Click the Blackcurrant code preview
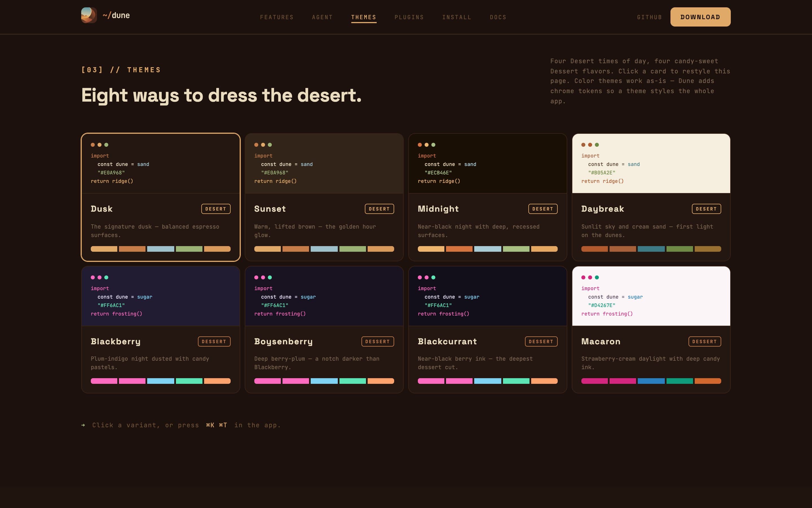Image resolution: width=812 pixels, height=508 pixels. [487, 296]
